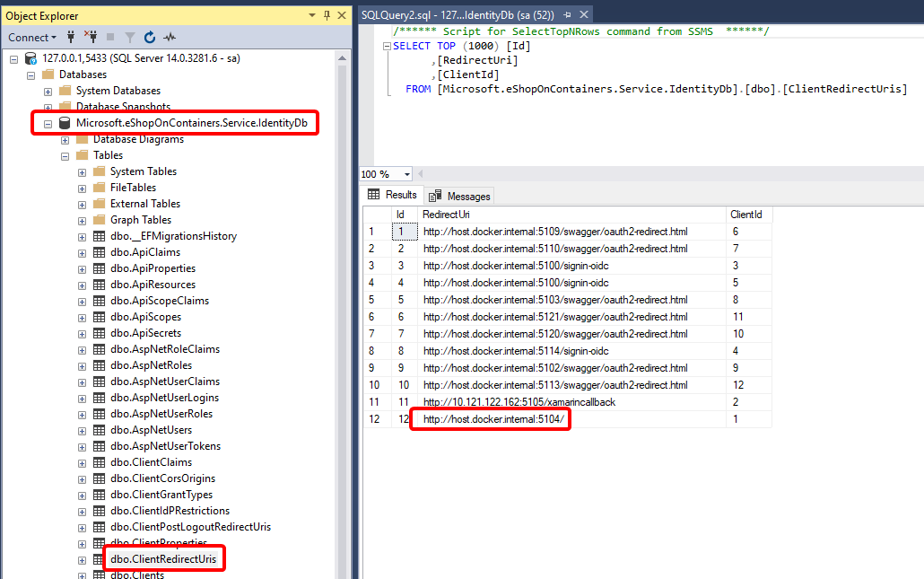This screenshot has height=579, width=924.
Task: Collapse the 127.0.0.1,5433 server node
Action: coord(14,59)
